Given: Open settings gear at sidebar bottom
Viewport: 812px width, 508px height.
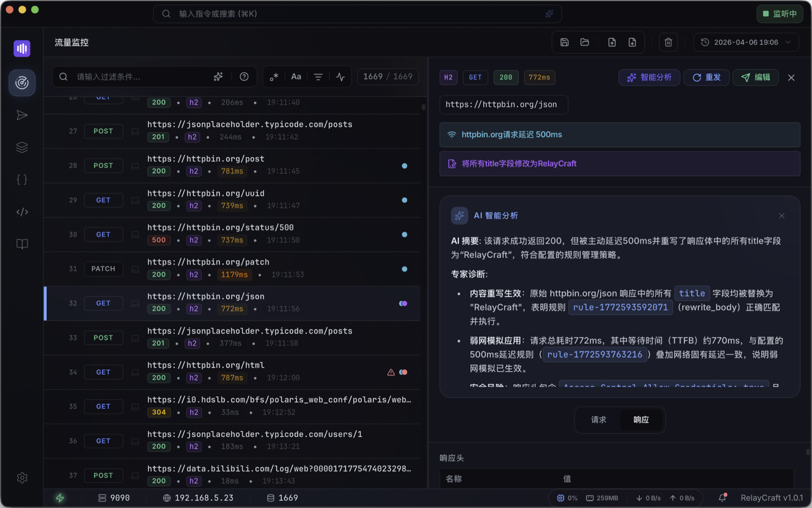Looking at the screenshot, I should (22, 478).
